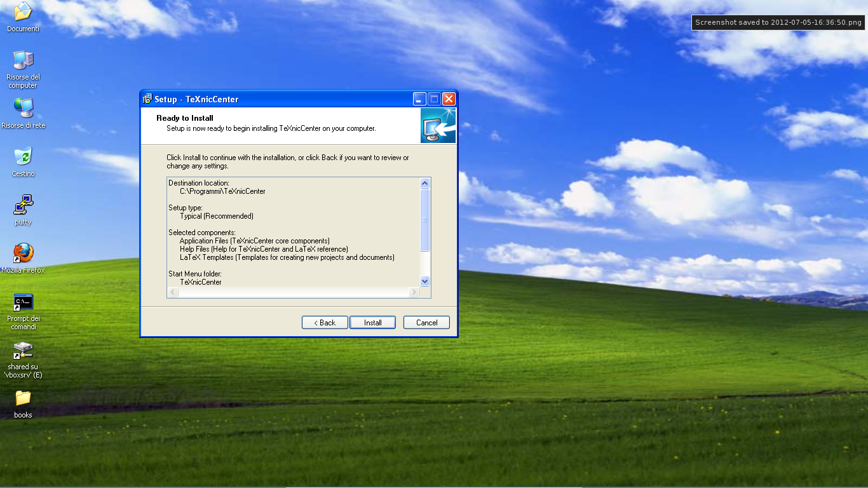Click the installer wizard image in header
Viewport: 868px width, 488px height.
click(438, 125)
